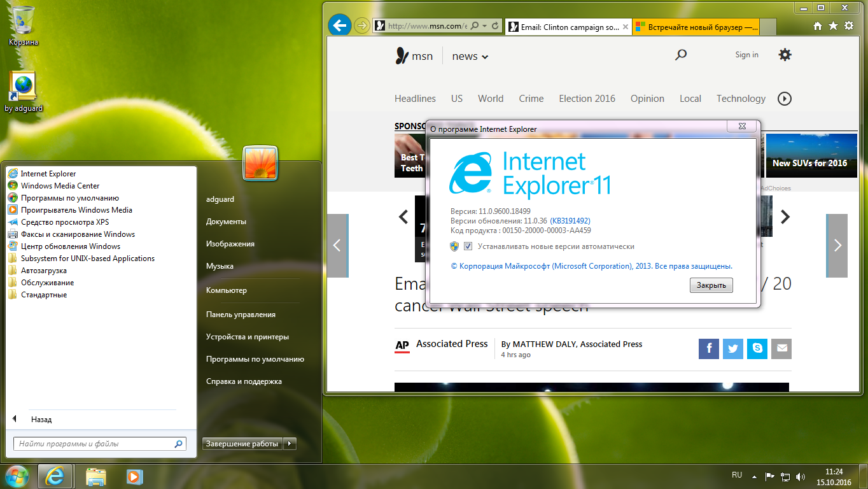Open the shutdown options arrow next to Завершение работы
This screenshot has height=489, width=868.
290,444
